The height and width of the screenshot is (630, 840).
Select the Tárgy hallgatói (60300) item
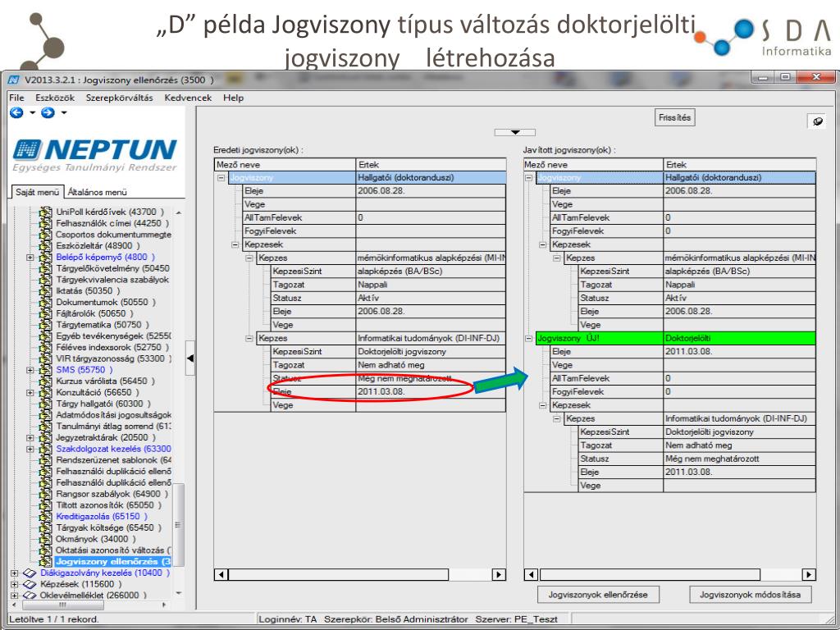click(x=103, y=404)
